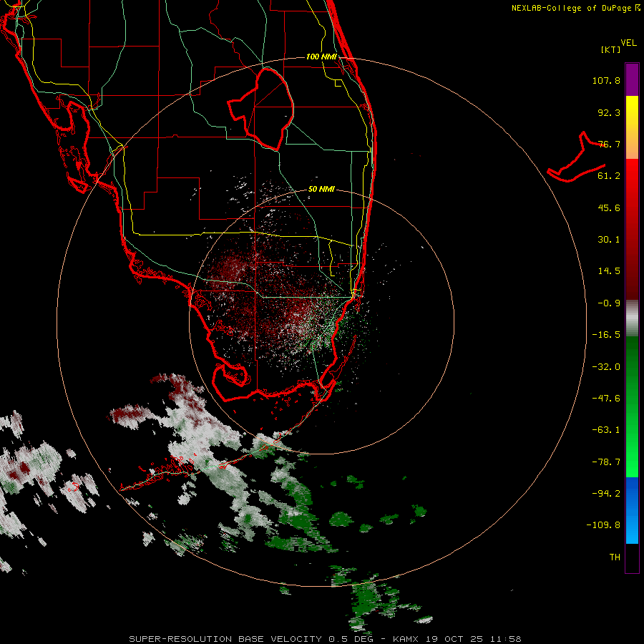Pick the gray near-zero color bar segment
The height and width of the screenshot is (644, 644).
coord(632,318)
